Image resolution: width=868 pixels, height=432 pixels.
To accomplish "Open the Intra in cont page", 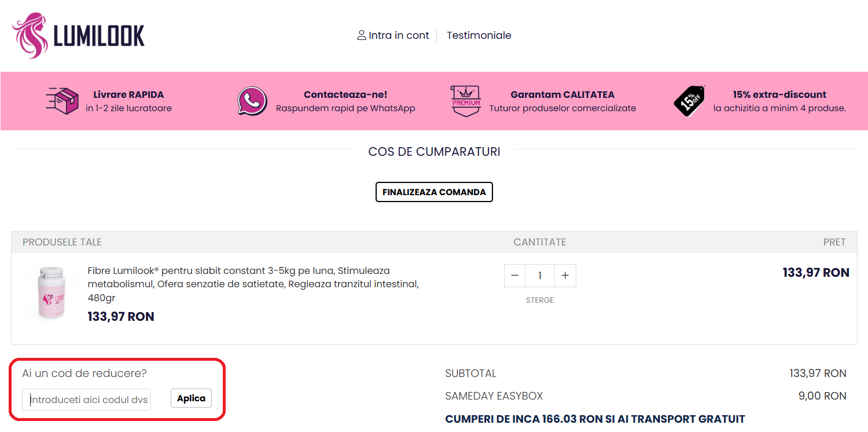I will coord(398,35).
